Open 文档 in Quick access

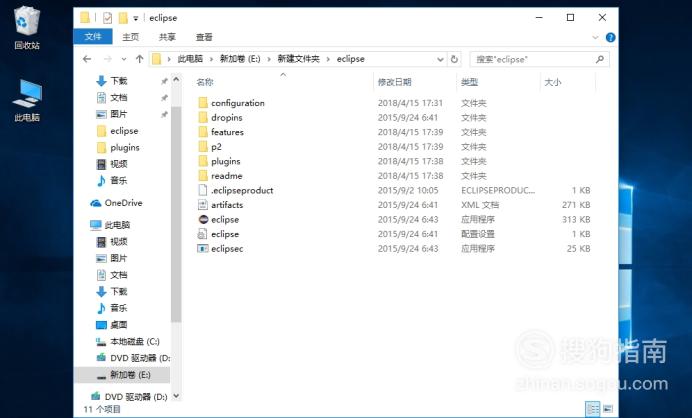click(118, 98)
